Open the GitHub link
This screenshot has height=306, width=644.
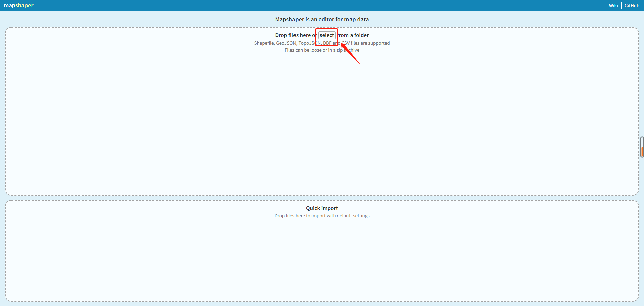point(632,6)
